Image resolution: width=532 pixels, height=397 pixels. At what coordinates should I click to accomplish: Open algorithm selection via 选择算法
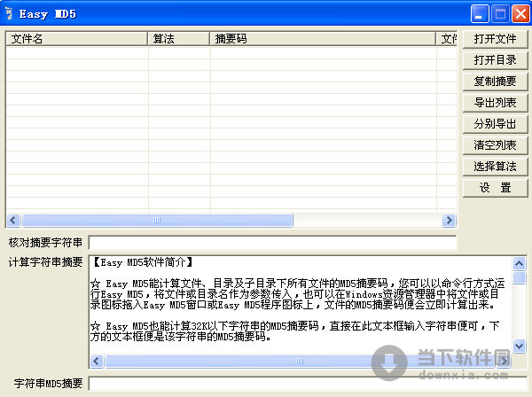(495, 166)
